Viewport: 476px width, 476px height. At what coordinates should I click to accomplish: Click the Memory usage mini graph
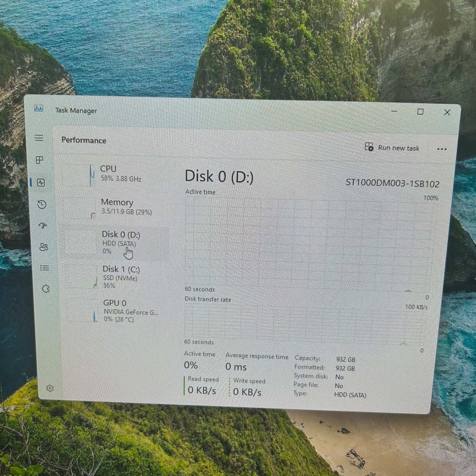(x=79, y=208)
